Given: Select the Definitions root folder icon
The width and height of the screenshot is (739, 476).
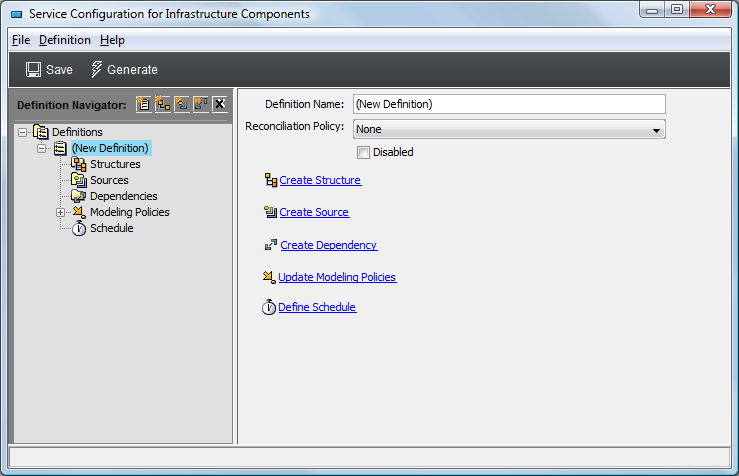Looking at the screenshot, I should click(x=41, y=132).
